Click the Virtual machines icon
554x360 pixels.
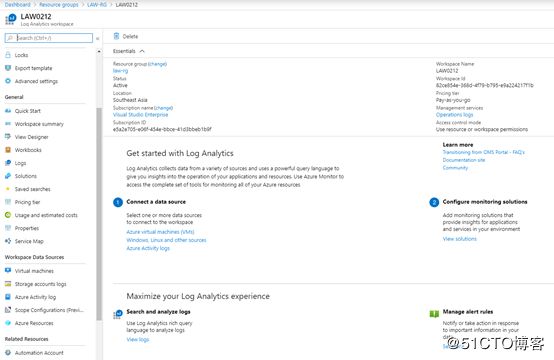[x=8, y=271]
